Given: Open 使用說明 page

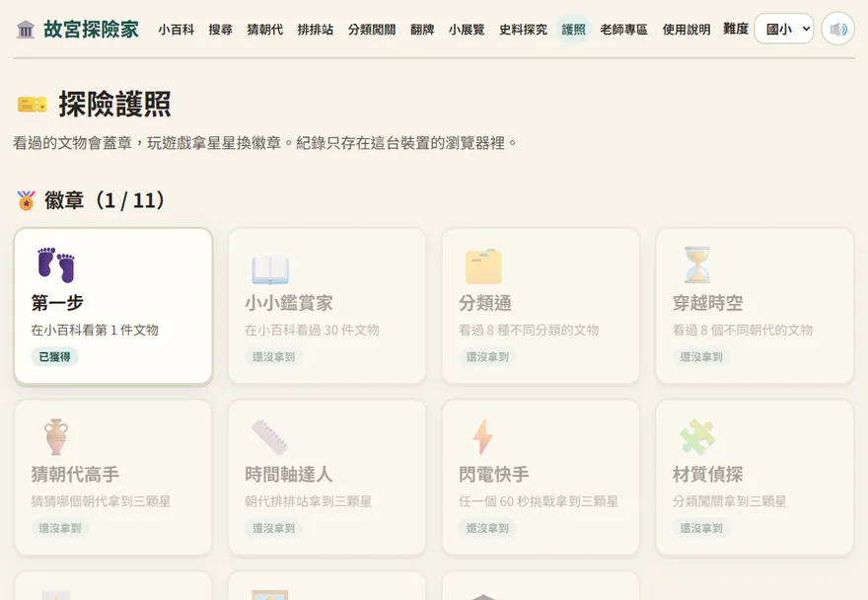Looking at the screenshot, I should [686, 30].
